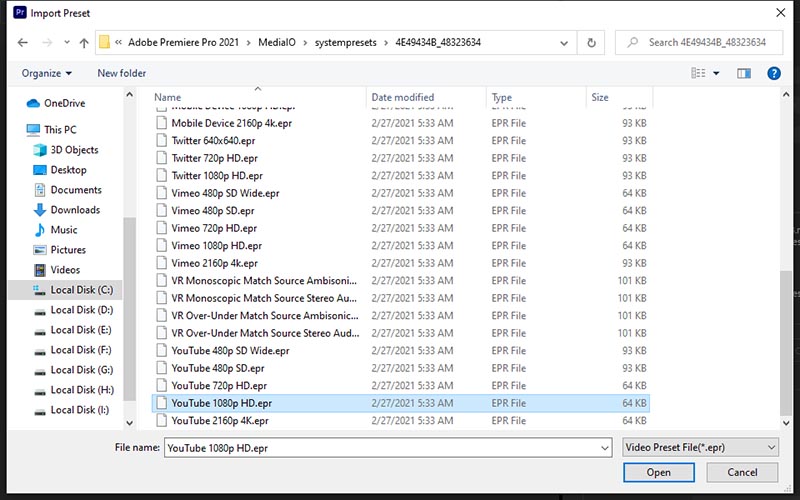Open the Video Preset File type dropdown
The width and height of the screenshot is (800, 500).
[701, 447]
